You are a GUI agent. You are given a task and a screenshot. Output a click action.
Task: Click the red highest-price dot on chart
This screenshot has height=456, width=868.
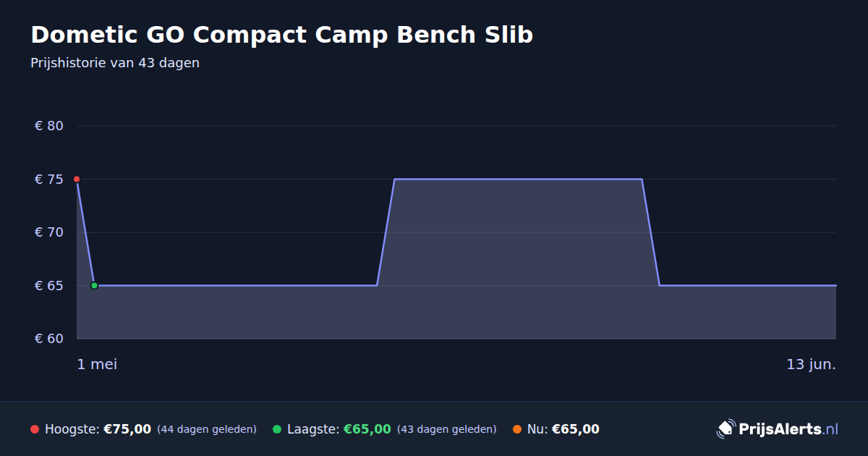coord(77,179)
